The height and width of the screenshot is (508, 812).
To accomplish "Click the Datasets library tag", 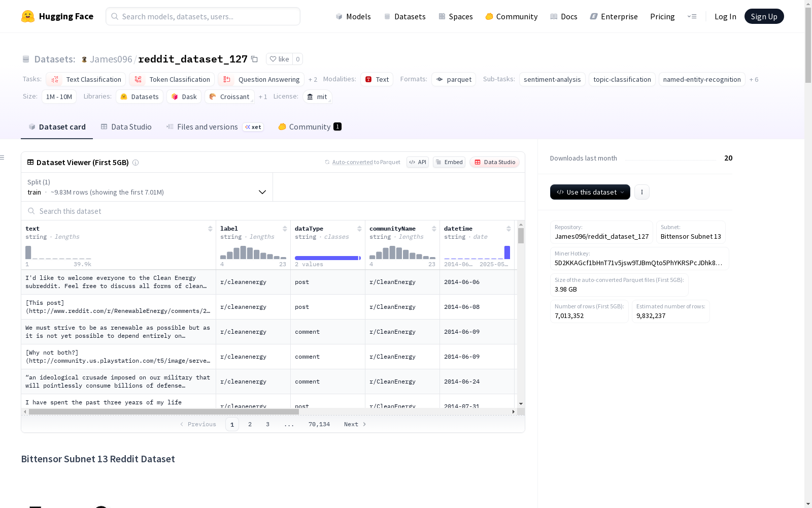I will pos(140,97).
